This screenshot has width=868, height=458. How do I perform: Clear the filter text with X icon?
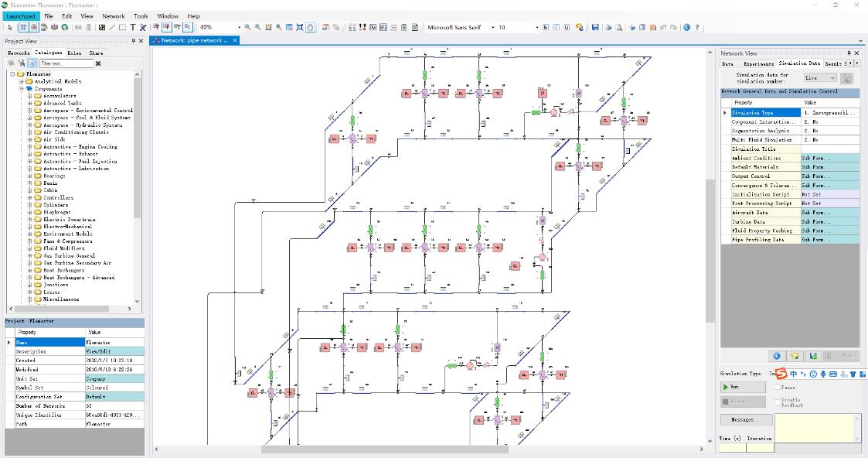click(98, 63)
